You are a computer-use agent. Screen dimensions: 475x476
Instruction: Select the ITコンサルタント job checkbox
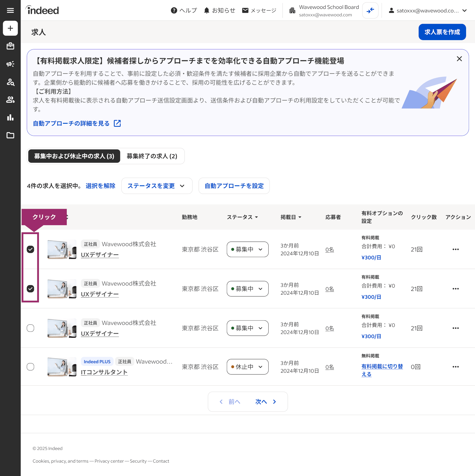tap(30, 367)
